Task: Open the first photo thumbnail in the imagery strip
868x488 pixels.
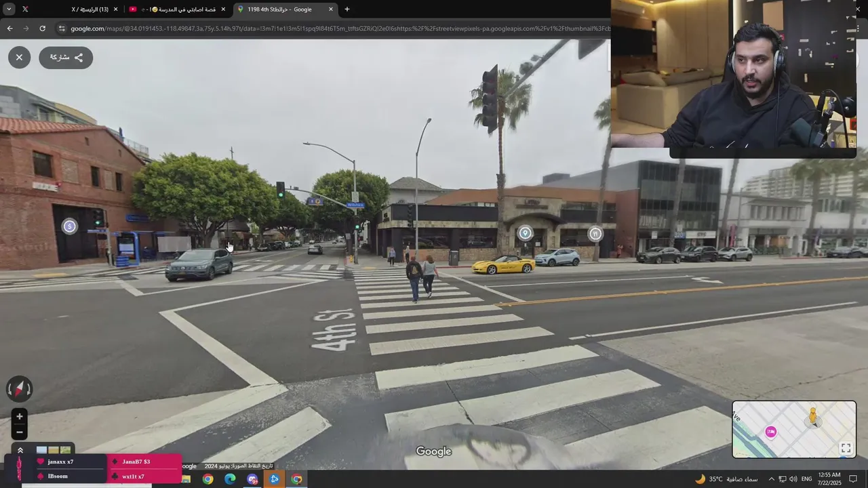Action: tap(41, 450)
